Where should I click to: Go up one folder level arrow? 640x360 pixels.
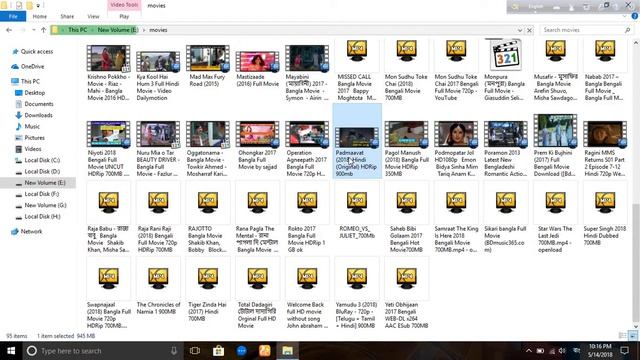coord(43,30)
